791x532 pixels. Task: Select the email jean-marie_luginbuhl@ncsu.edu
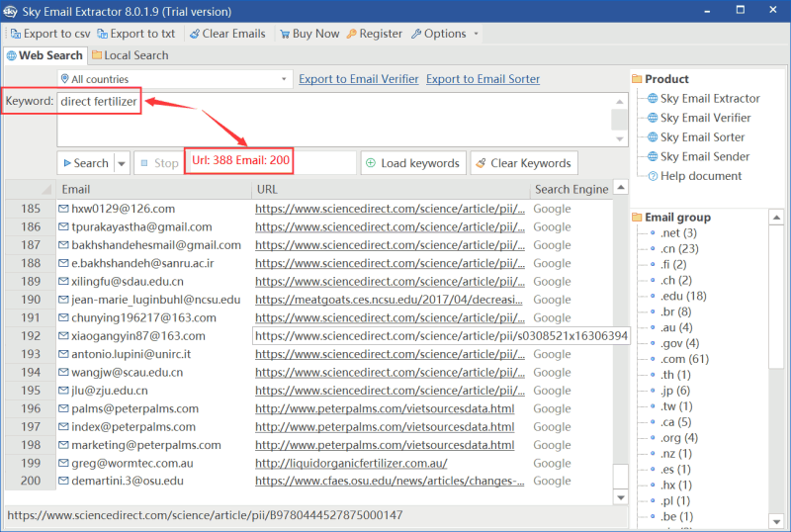click(x=156, y=300)
